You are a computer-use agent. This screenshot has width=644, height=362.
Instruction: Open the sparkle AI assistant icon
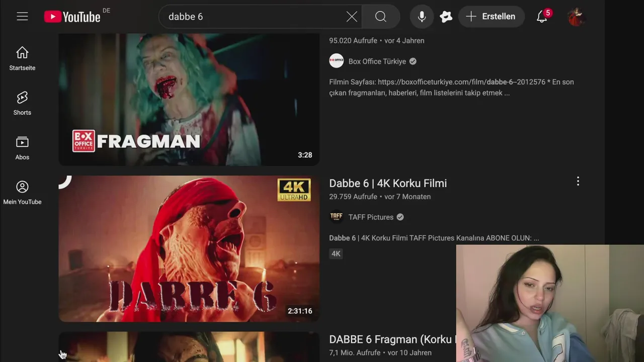pyautogui.click(x=446, y=17)
